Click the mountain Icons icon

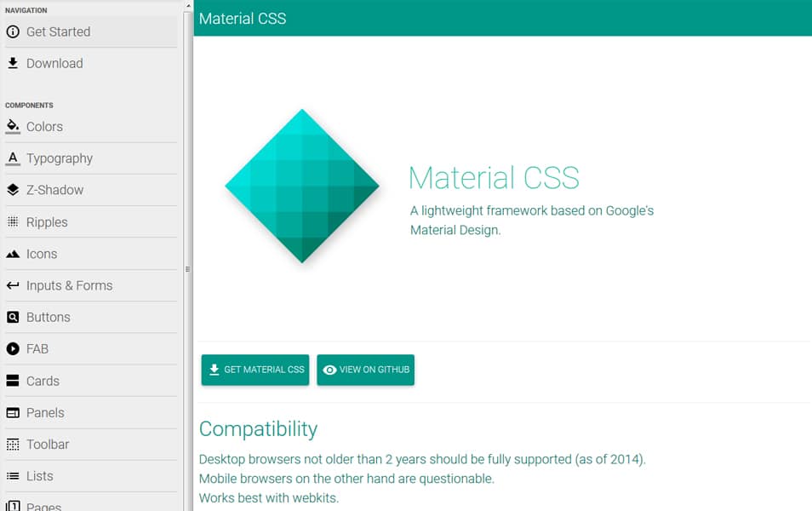[13, 254]
